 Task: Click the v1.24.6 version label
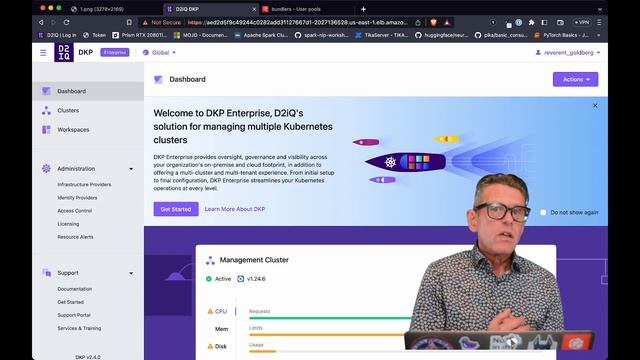[256, 279]
